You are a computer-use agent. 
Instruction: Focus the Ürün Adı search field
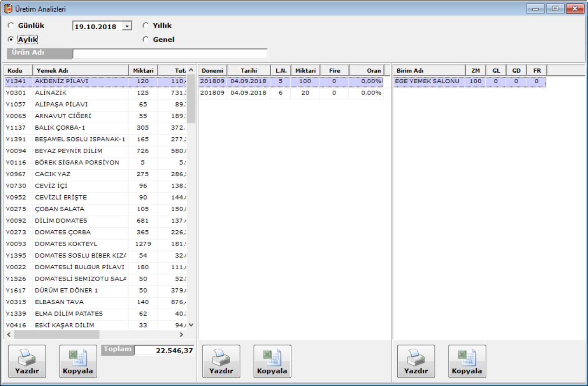click(x=170, y=53)
